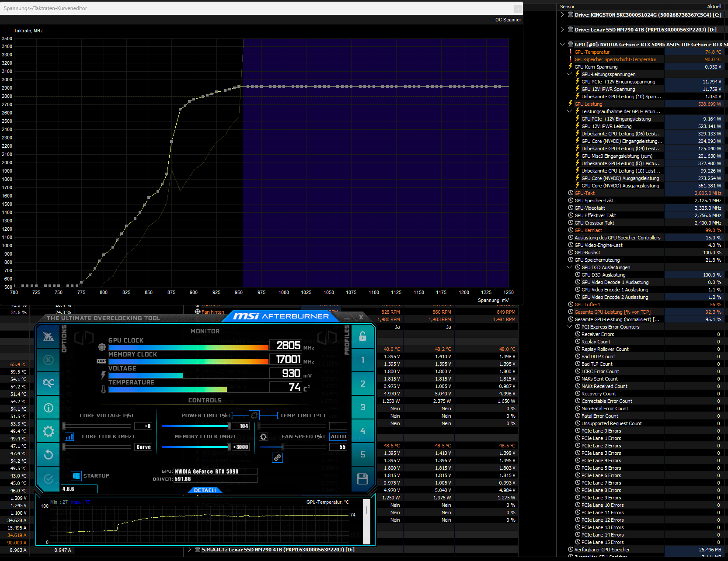Collapse the PCI Express Error Counters group
The image size is (728, 561).
pyautogui.click(x=569, y=327)
